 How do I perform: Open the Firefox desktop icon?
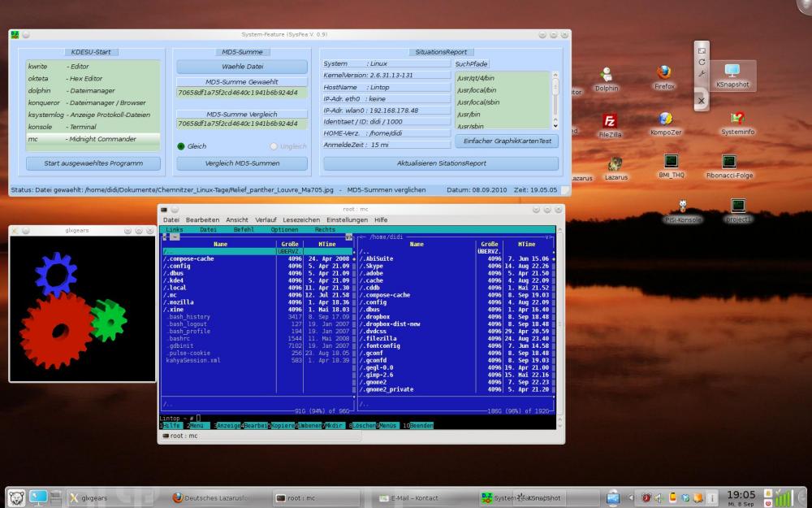[x=664, y=74]
